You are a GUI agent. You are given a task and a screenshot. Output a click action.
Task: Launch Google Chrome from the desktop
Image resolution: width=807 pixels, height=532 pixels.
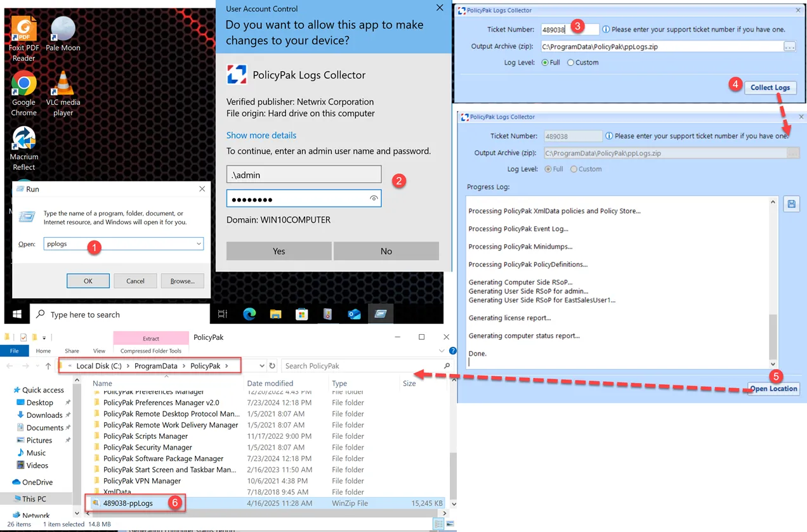coord(23,84)
